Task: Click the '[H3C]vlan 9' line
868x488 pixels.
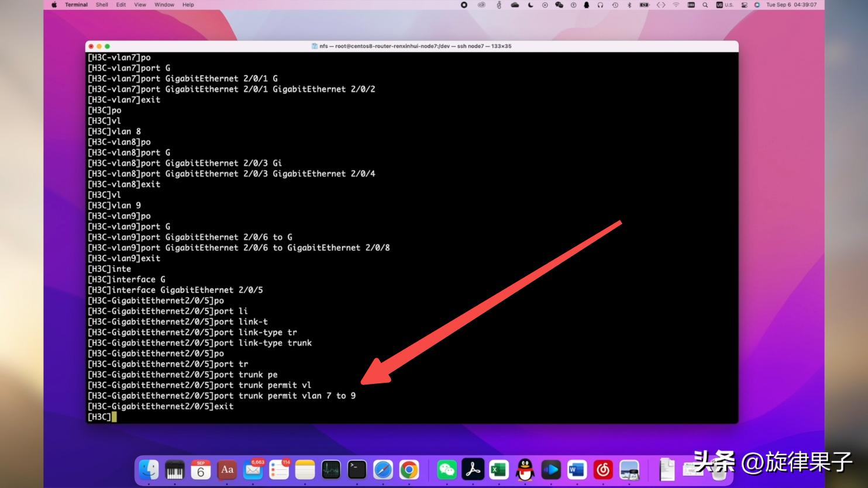Action: 114,205
